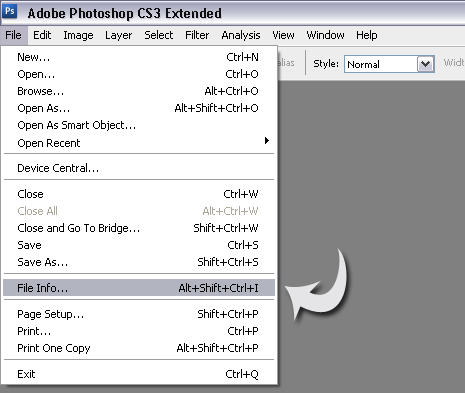Viewport: 465px width, 393px height.
Task: Open Page Setup... dialog
Action: coord(139,314)
